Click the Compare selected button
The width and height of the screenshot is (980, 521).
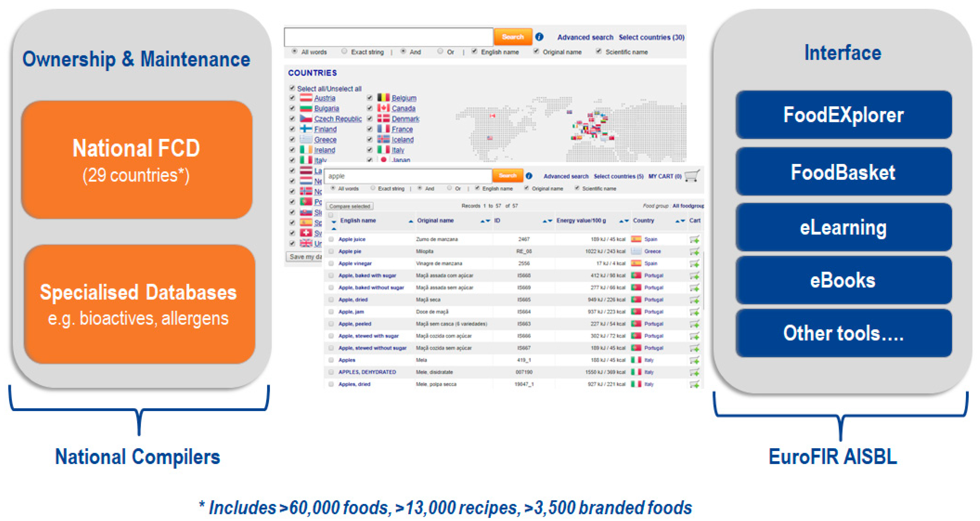(350, 206)
